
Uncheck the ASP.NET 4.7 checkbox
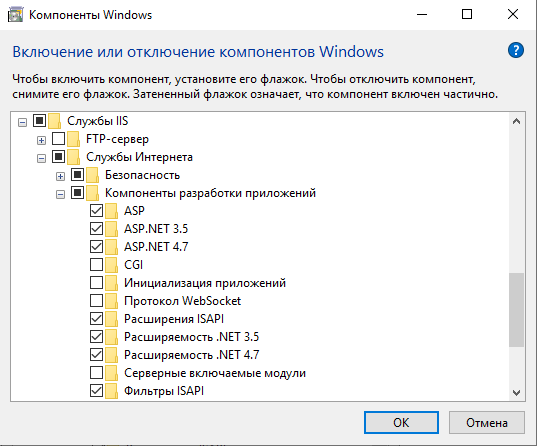[96, 246]
